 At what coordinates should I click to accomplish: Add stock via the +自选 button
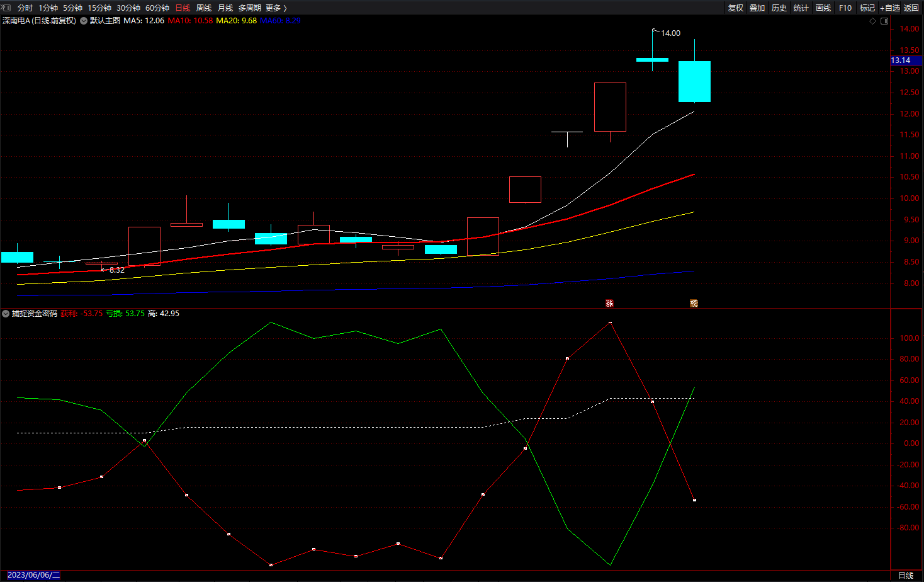[890, 8]
